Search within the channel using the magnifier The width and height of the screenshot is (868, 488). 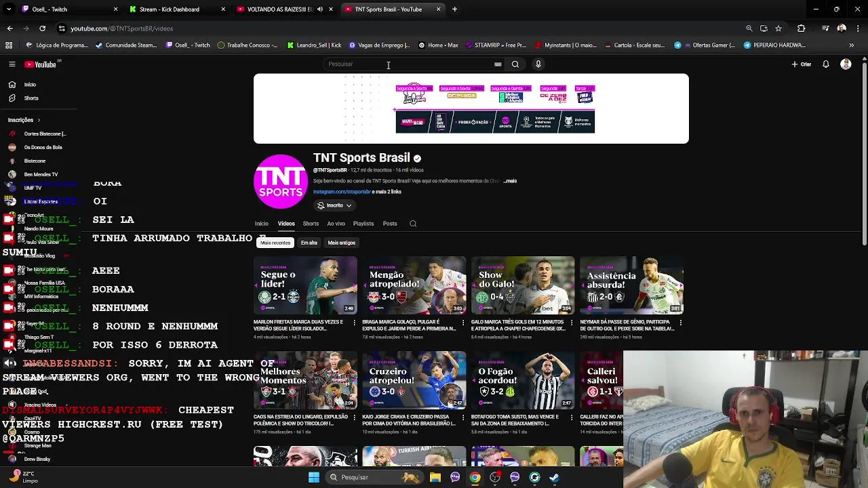[413, 224]
